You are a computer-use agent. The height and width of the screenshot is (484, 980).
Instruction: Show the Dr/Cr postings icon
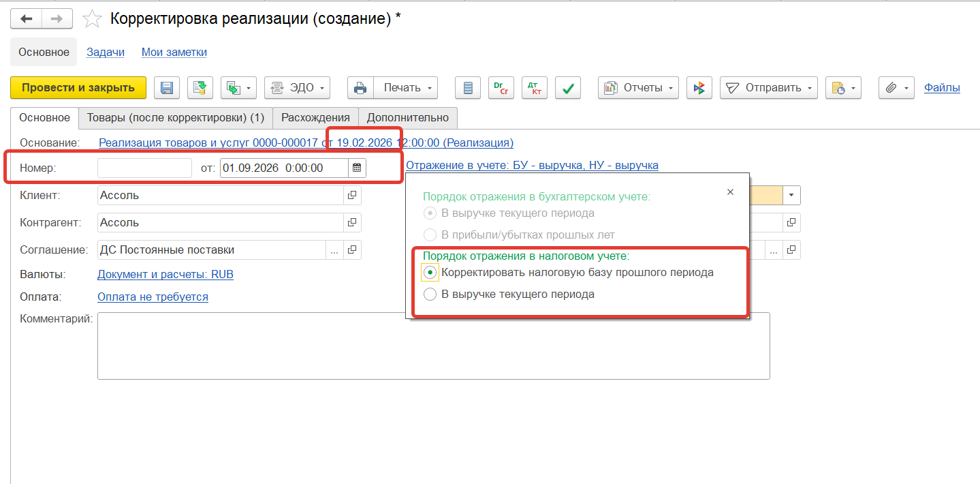(x=501, y=88)
